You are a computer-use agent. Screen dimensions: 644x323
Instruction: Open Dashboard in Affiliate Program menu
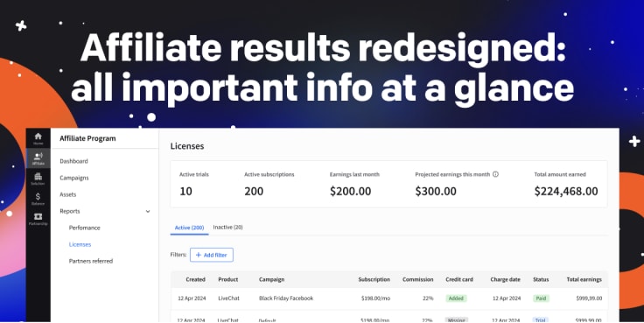(x=73, y=161)
